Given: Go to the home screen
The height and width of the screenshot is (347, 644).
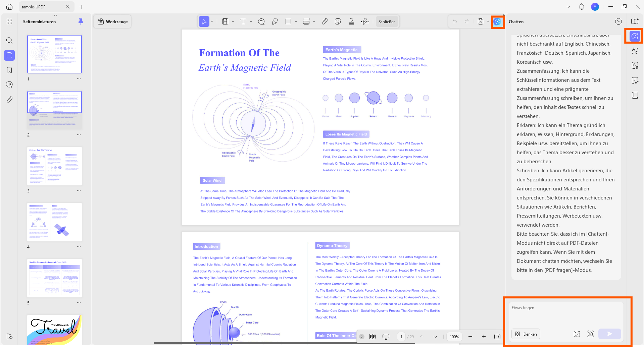Looking at the screenshot, I should click(9, 7).
